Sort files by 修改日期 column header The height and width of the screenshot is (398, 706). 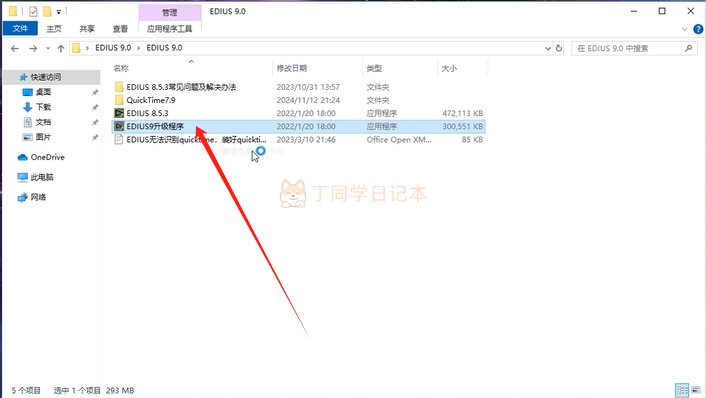[x=292, y=68]
